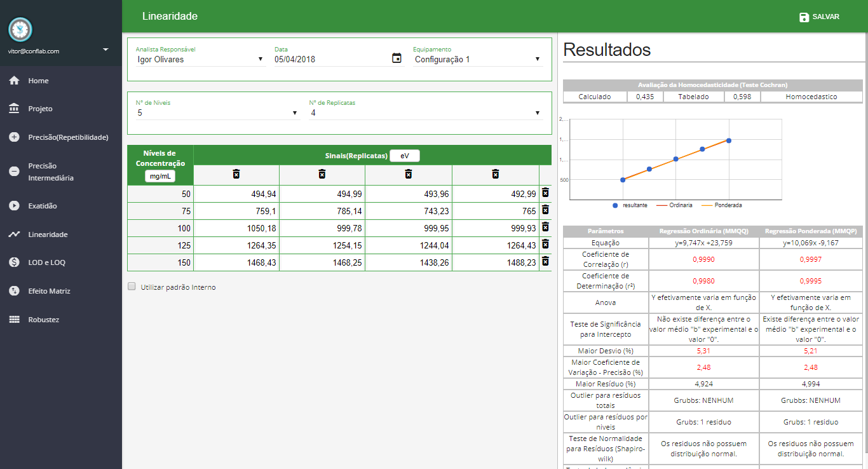The height and width of the screenshot is (469, 868).
Task: Open the Nº de Replicatas dropdown
Action: [424, 113]
